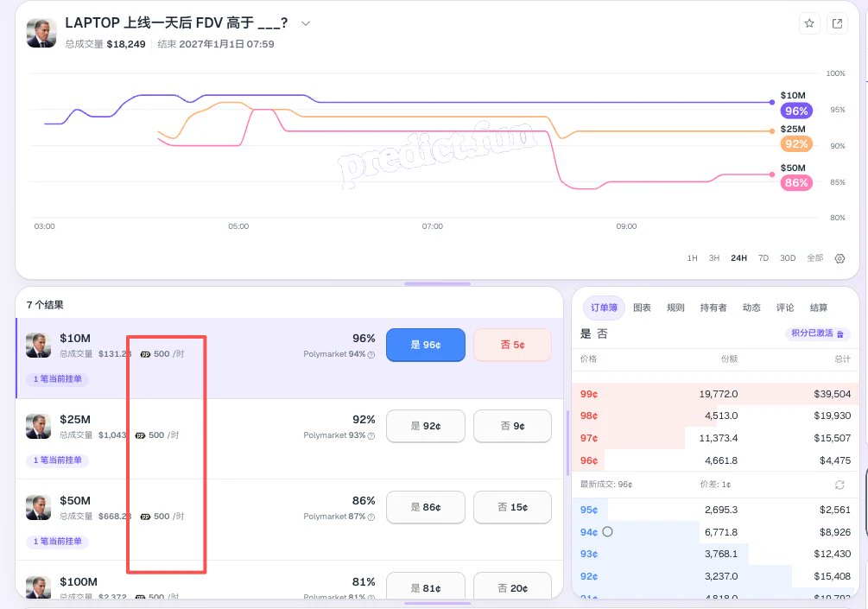Screen dimensions: 868x609
Task: Click the market avatar image in header
Action: [41, 33]
